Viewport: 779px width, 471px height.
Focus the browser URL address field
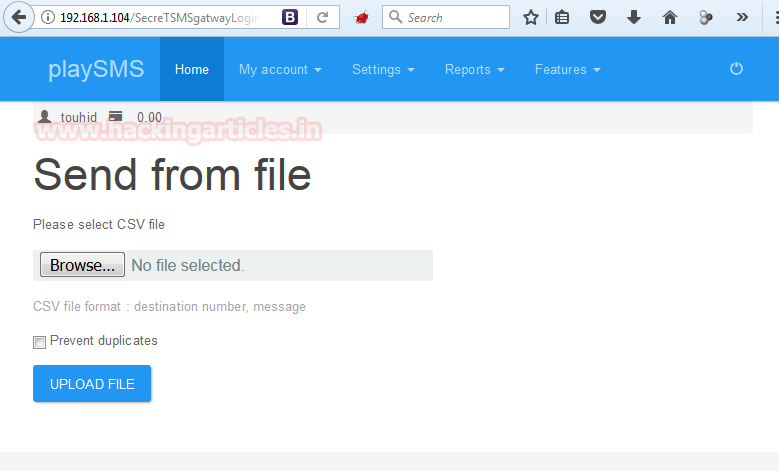coord(159,17)
